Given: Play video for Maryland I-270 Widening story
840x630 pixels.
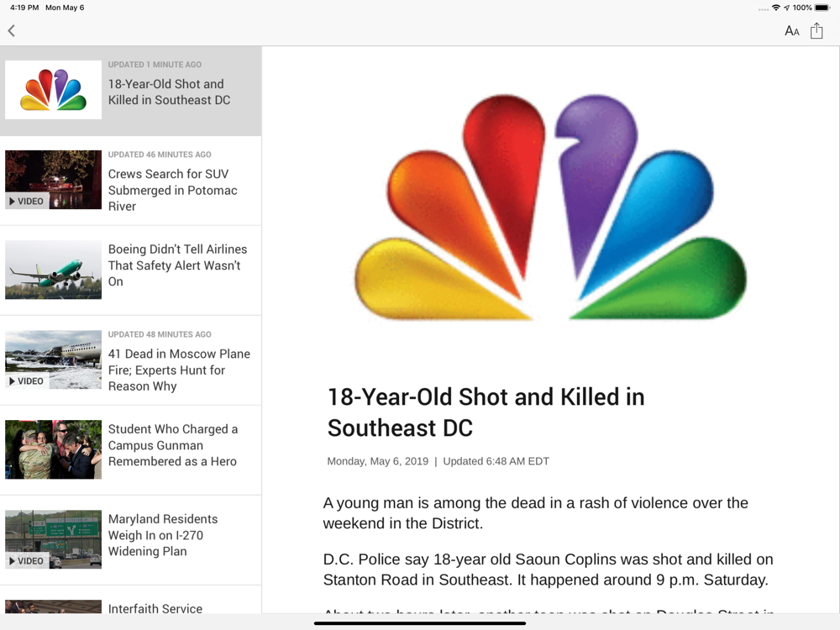Looking at the screenshot, I should [x=27, y=561].
